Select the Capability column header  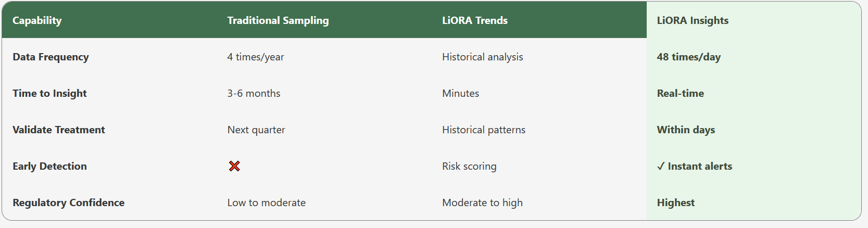click(37, 20)
